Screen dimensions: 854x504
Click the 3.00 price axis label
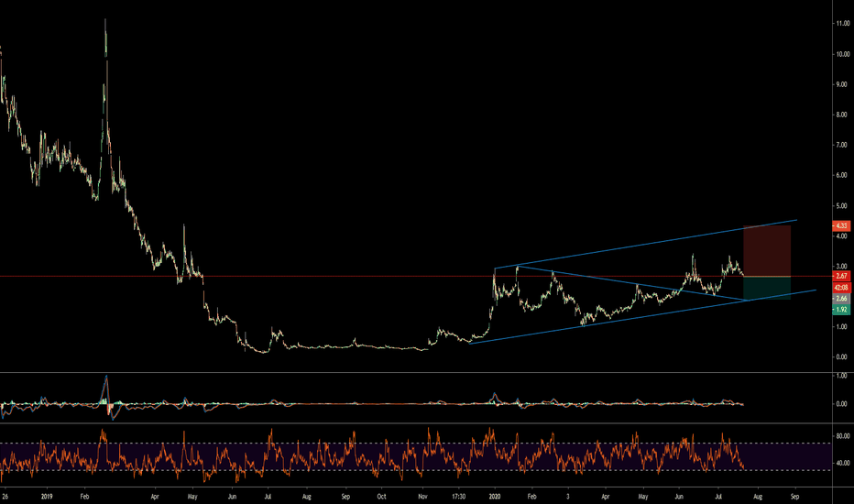coord(842,266)
